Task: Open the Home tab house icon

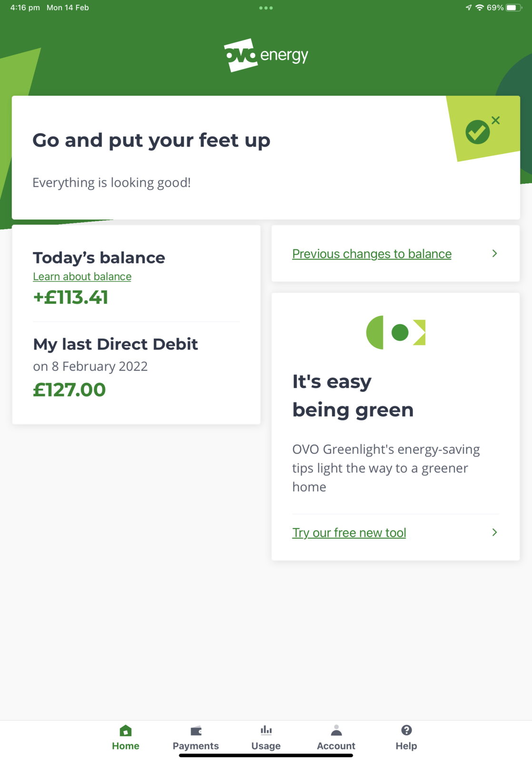Action: tap(126, 731)
